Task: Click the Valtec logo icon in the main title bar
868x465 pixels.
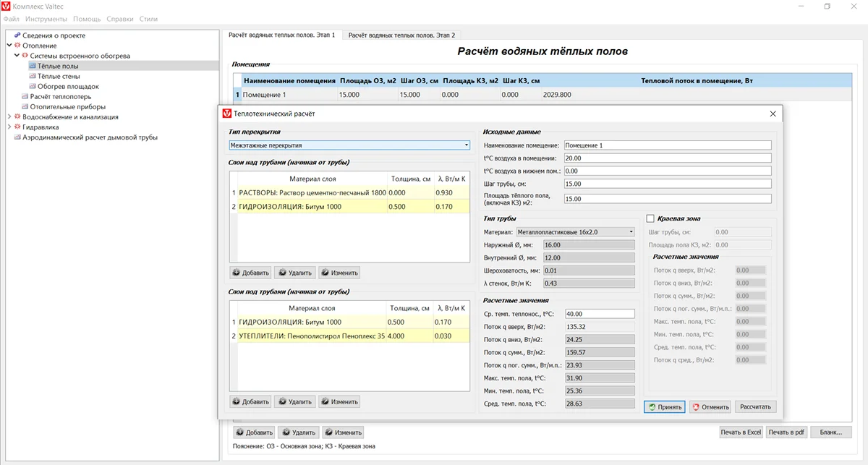Action: click(6, 6)
